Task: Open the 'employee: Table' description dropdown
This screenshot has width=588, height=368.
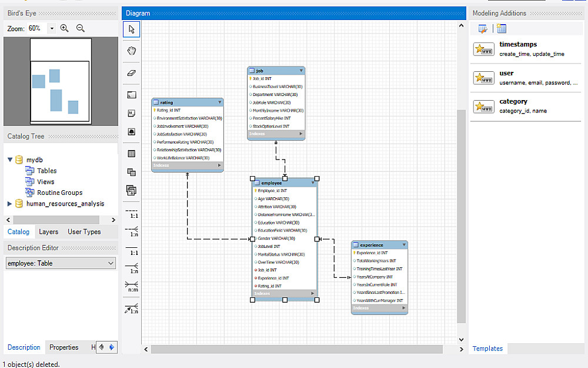Action: [111, 263]
